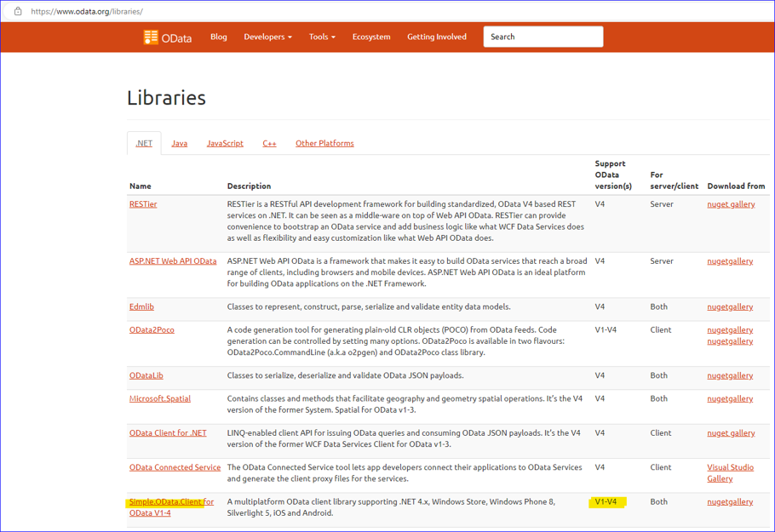Click the OData2Poco library link
This screenshot has height=532, width=775.
pyautogui.click(x=152, y=329)
